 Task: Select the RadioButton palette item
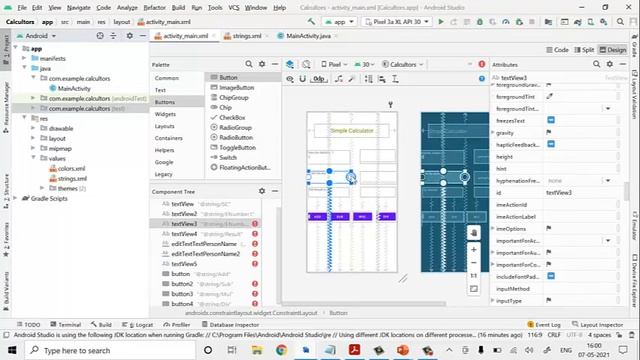(236, 137)
